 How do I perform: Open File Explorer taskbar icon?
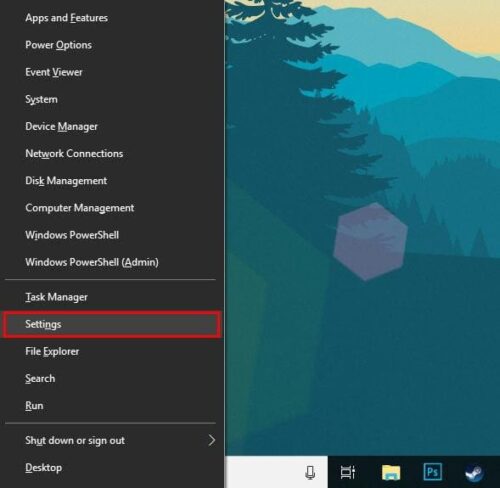click(391, 473)
